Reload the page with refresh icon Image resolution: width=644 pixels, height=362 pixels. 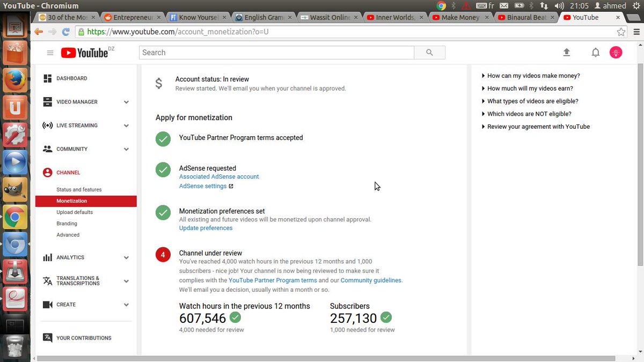click(x=67, y=32)
